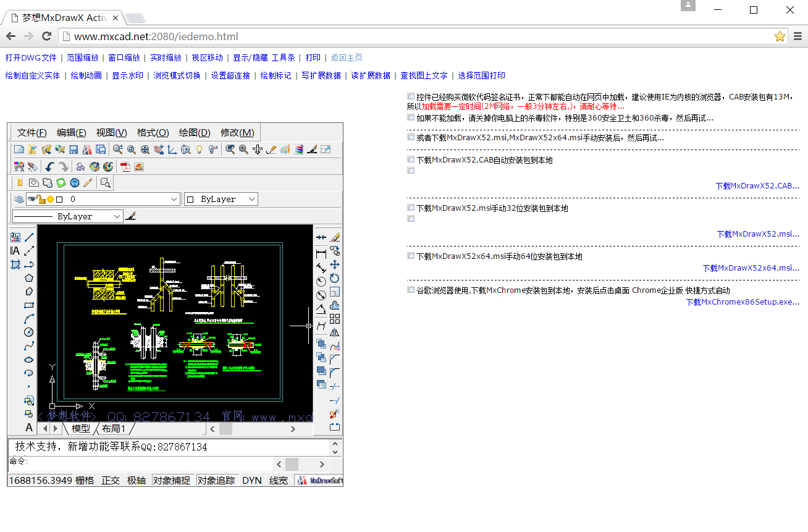Click the 下载MxDrawX52.CAB... download link
The height and width of the screenshot is (532, 808).
757,185
